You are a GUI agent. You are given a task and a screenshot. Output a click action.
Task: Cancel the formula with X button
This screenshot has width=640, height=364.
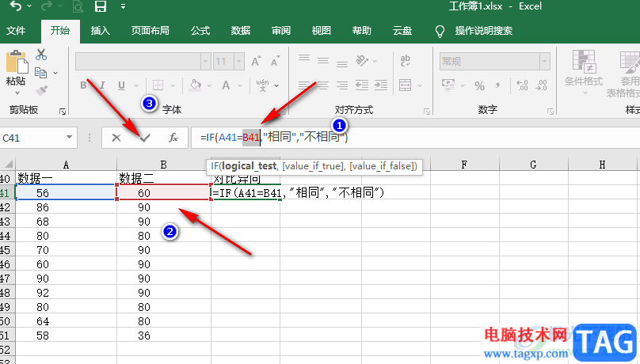coord(116,138)
